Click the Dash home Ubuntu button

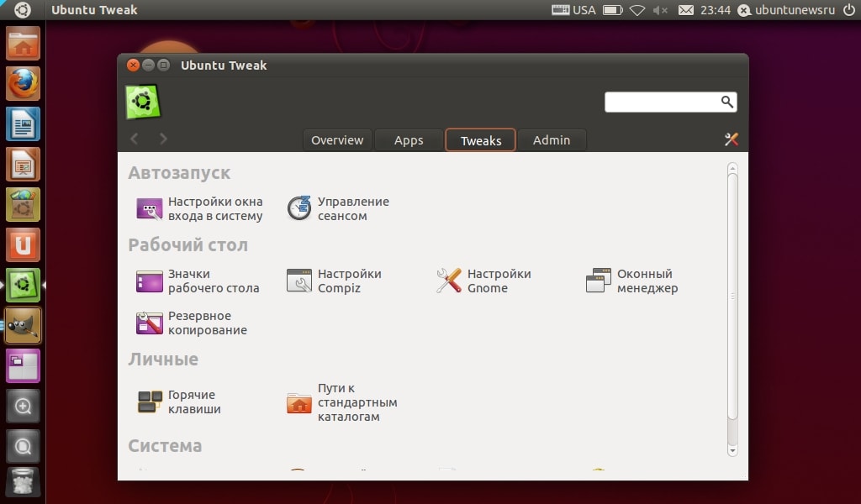(x=23, y=10)
